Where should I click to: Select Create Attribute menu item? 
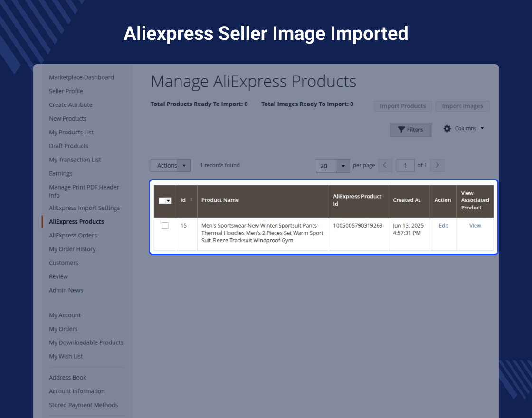(71, 105)
